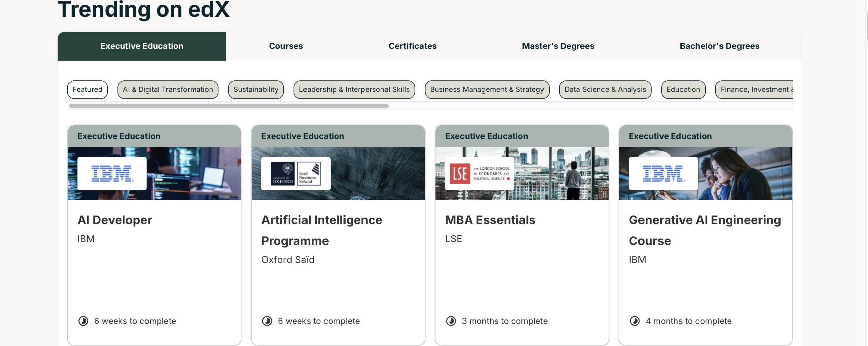Click IBM logo on Generative AI Engineering card

point(663,174)
